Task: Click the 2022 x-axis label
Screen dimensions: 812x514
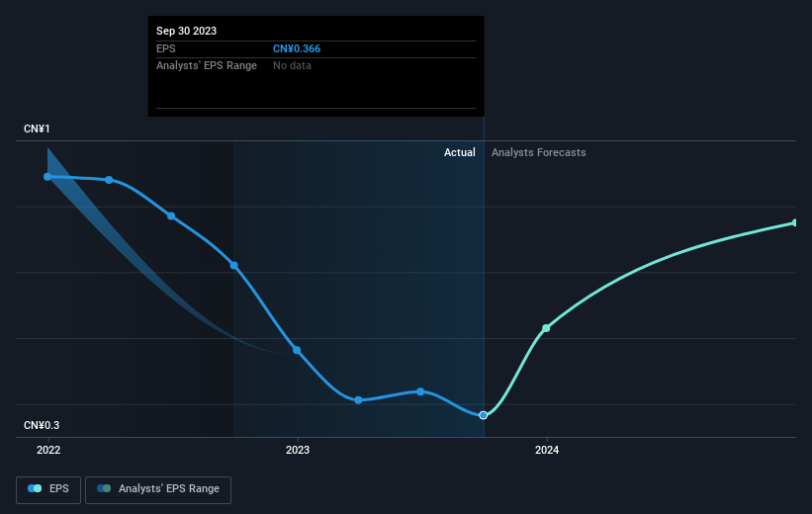Action: coord(48,450)
